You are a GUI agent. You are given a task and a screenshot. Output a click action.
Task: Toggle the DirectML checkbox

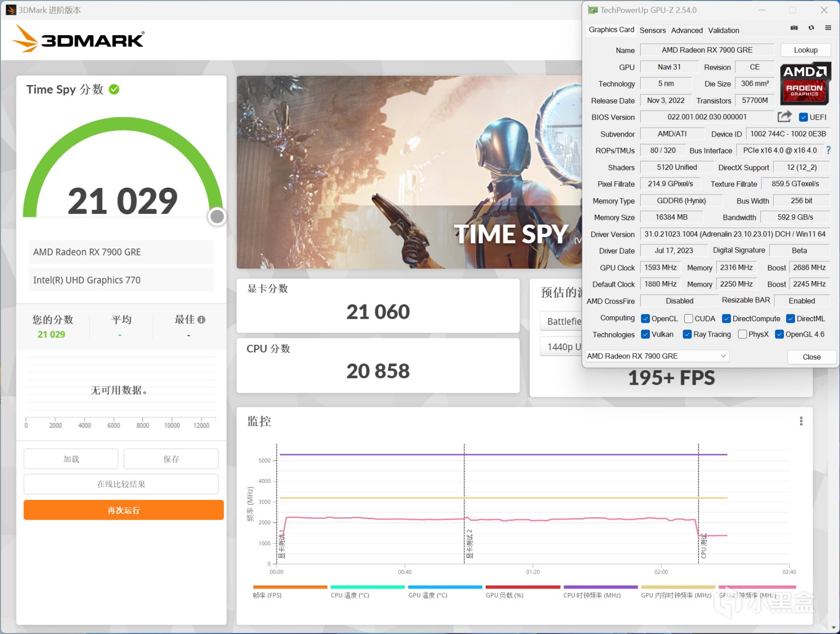[x=791, y=319]
